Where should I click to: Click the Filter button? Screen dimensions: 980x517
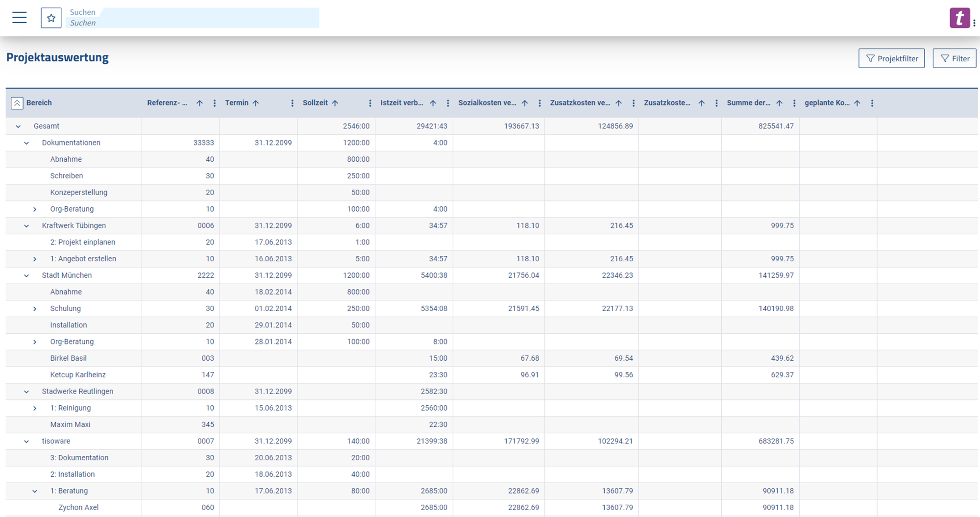(x=954, y=58)
